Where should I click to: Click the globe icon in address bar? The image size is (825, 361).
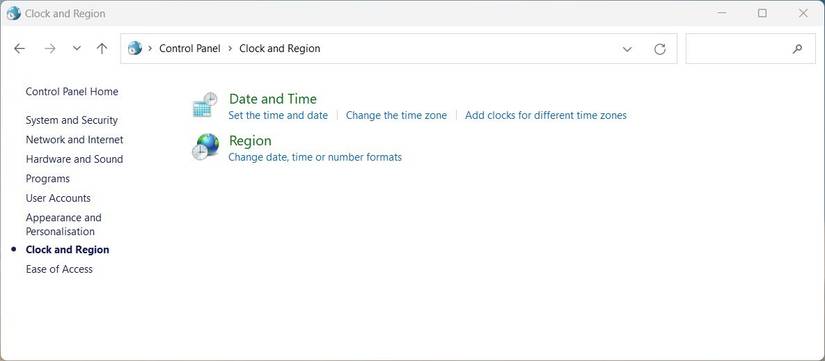pyautogui.click(x=135, y=48)
